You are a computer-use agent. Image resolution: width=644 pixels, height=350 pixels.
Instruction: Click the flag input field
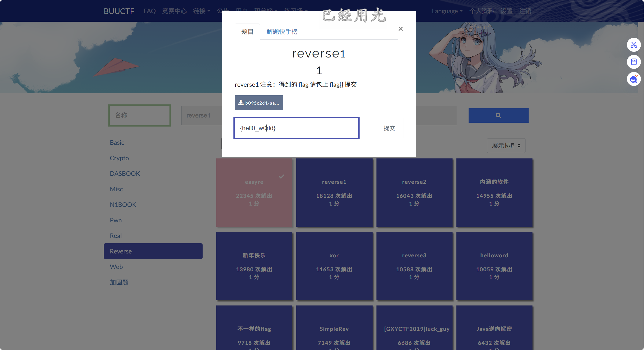(x=296, y=128)
